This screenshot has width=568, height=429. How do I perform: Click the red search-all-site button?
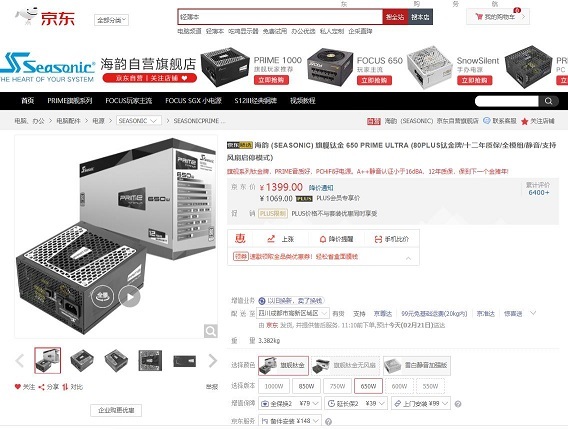click(x=395, y=17)
